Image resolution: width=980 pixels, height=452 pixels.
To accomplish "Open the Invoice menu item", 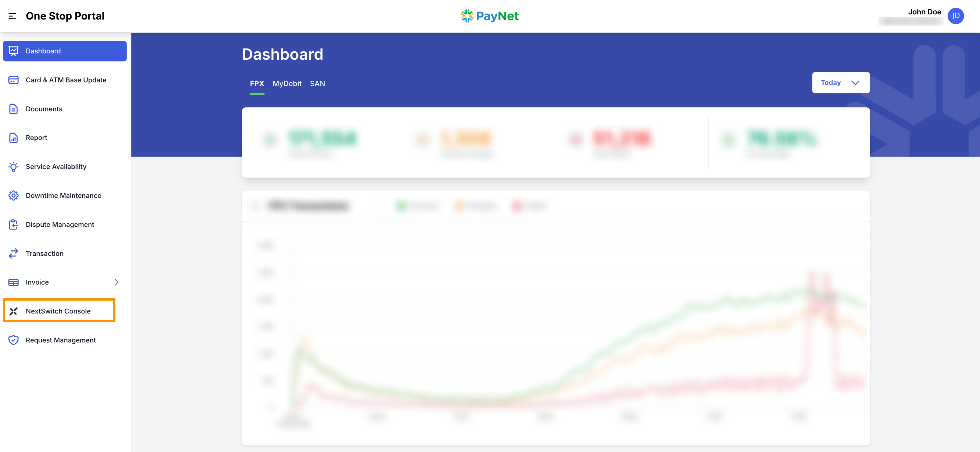I will pyautogui.click(x=65, y=282).
